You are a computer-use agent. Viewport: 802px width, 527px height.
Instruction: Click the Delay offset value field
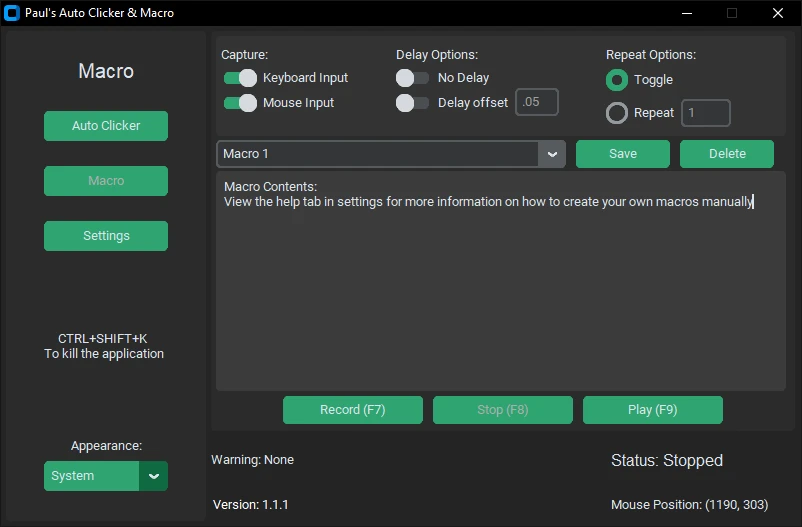click(537, 102)
